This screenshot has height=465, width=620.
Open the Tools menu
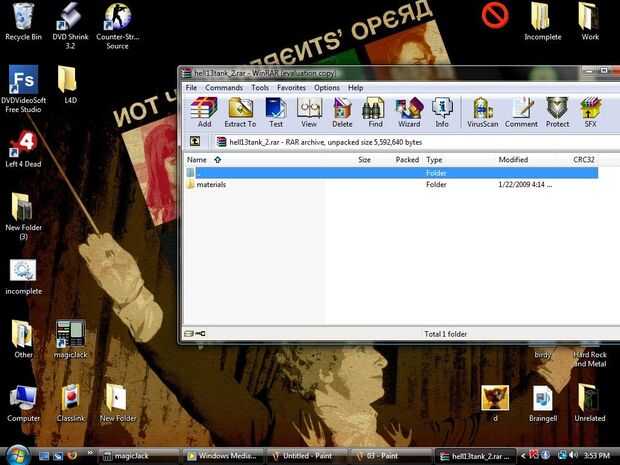tap(260, 88)
